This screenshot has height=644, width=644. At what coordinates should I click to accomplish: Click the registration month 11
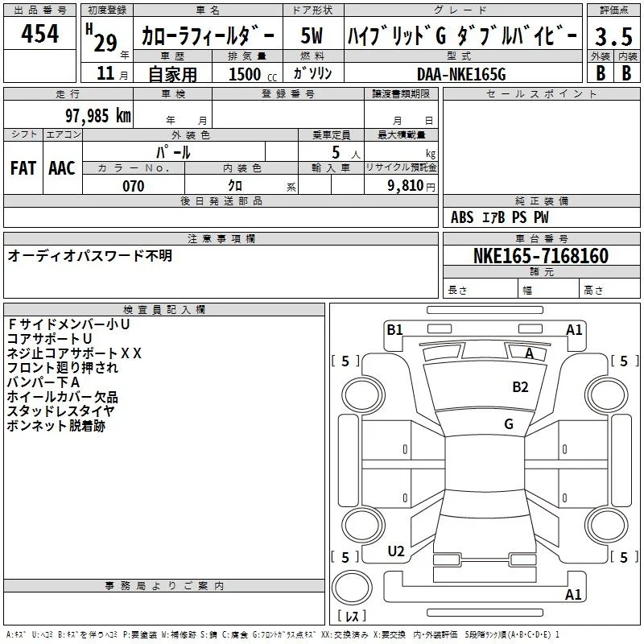pos(105,73)
